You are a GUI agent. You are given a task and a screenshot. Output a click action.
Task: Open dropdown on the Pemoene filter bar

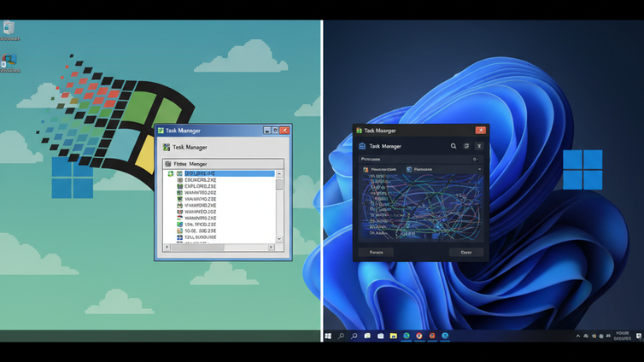(475, 160)
